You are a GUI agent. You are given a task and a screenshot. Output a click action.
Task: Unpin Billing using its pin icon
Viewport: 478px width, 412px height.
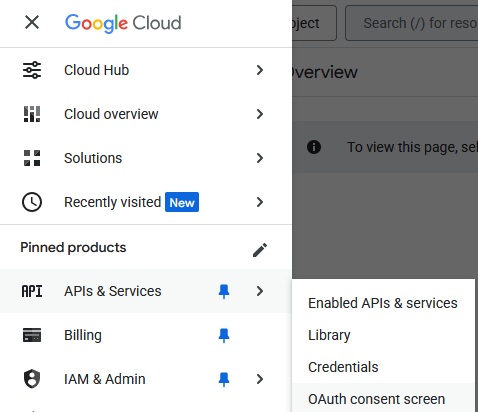click(224, 335)
